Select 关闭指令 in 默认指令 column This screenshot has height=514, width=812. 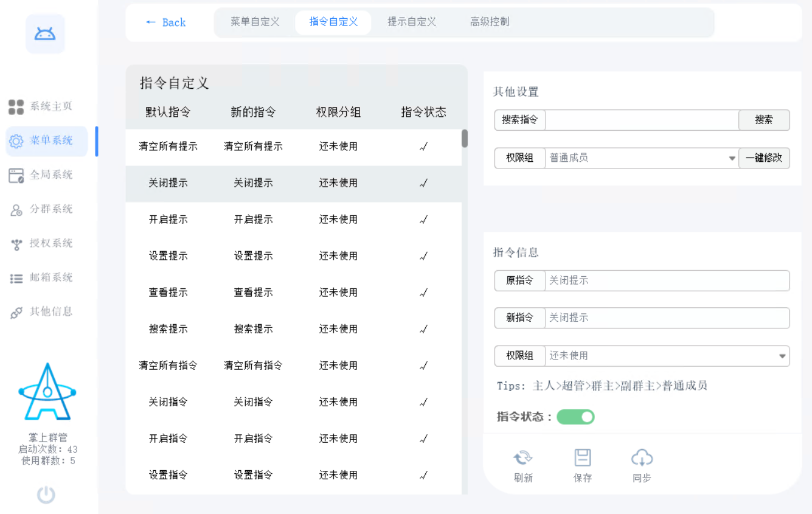168,402
